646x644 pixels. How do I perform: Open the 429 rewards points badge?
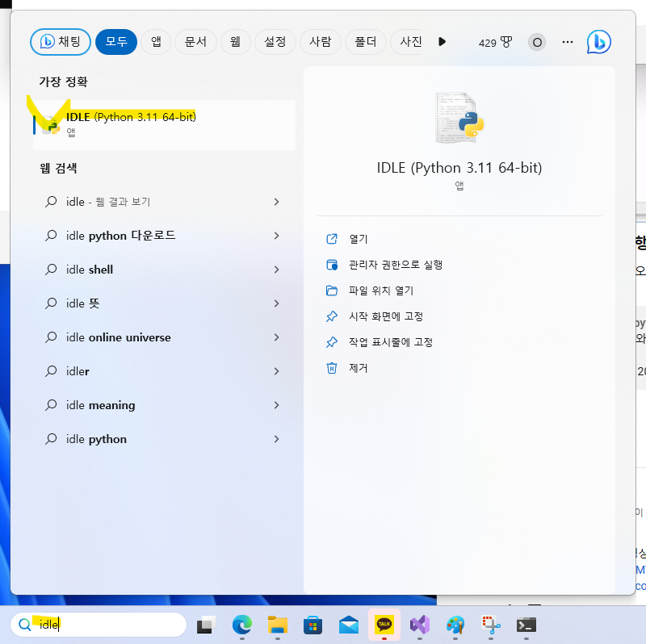tap(495, 42)
